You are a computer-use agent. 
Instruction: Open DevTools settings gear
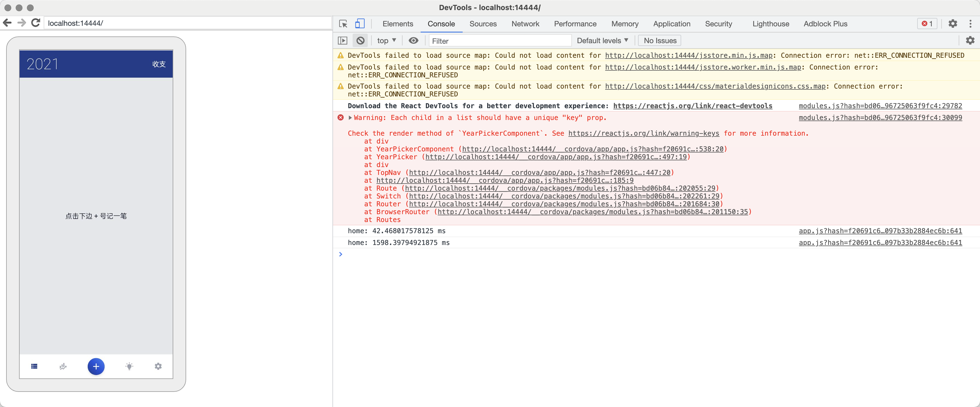pyautogui.click(x=953, y=23)
